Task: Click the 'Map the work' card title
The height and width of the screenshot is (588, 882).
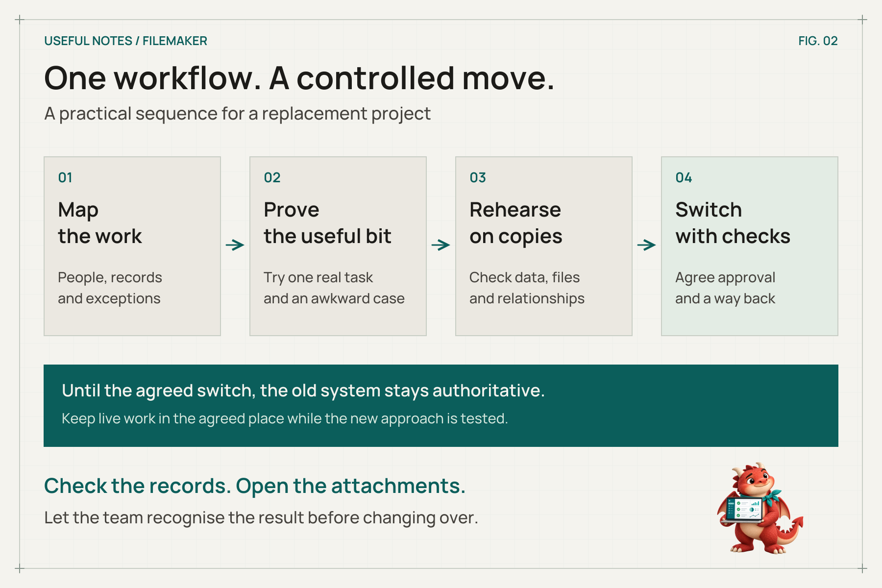Action: pyautogui.click(x=100, y=223)
